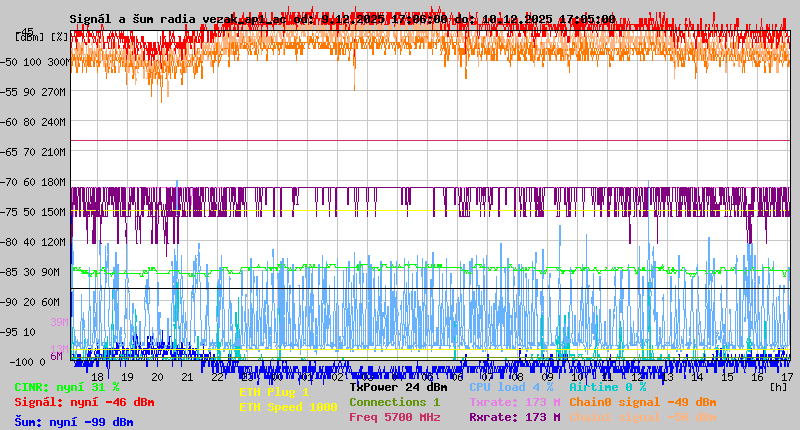Click the 'Txrate: 173 M' legend label
Screen dimensions: 800x430
515,402
